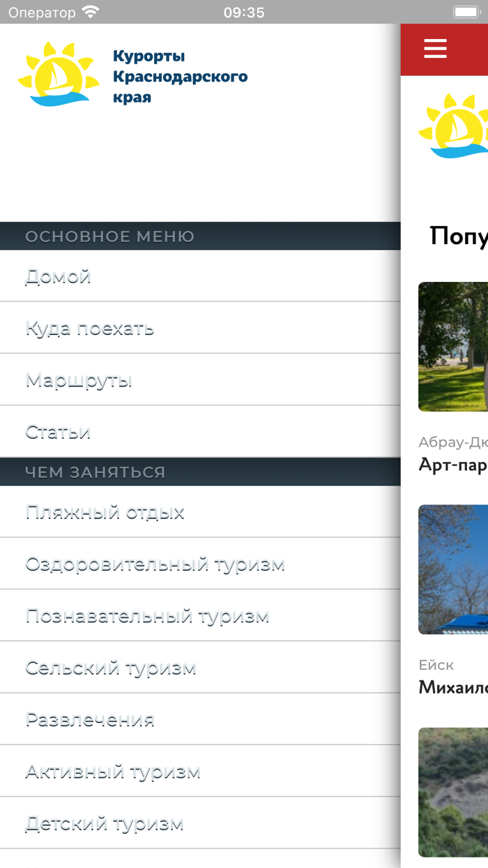488x868 pixels.
Task: Tap the Арт-парк card title
Action: (453, 465)
